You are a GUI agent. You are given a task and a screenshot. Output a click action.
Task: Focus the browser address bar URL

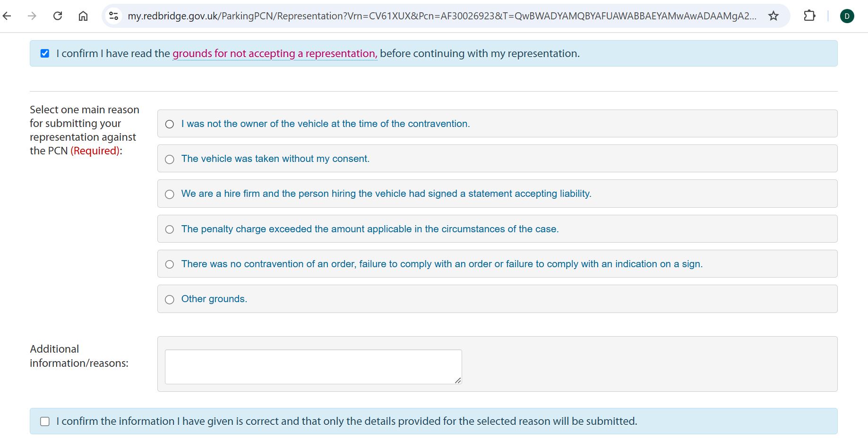[441, 16]
